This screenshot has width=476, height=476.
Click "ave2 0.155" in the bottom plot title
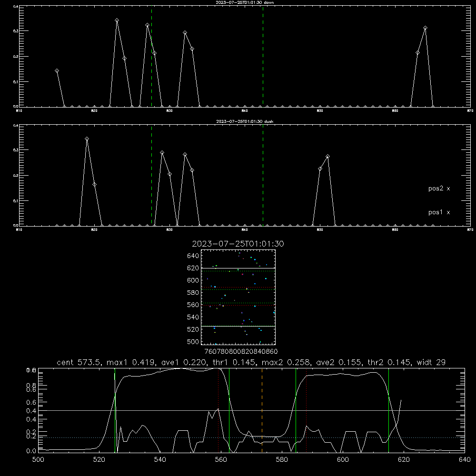339,362
